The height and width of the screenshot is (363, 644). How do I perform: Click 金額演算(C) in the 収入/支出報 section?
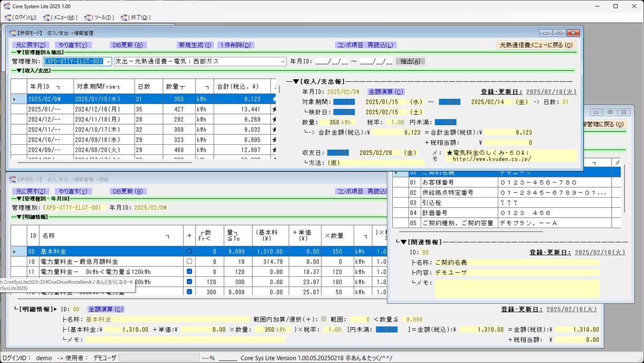pyautogui.click(x=385, y=92)
